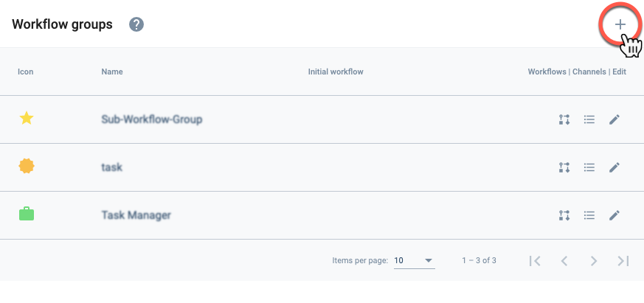Click the 1 – 3 of 3 range label
The image size is (644, 303).
tap(479, 260)
